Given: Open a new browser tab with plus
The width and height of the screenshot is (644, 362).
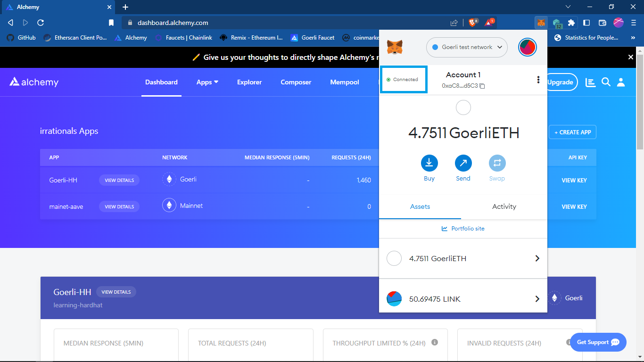Looking at the screenshot, I should pyautogui.click(x=125, y=7).
